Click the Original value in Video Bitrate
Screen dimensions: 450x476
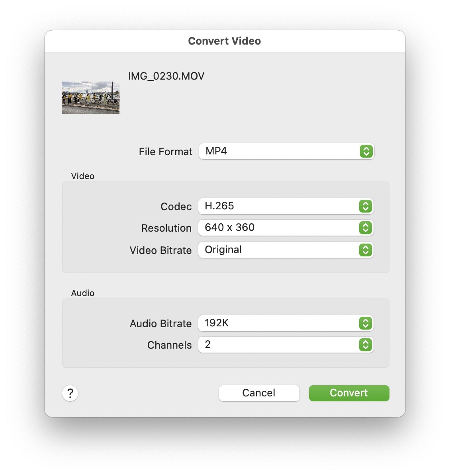(x=223, y=250)
